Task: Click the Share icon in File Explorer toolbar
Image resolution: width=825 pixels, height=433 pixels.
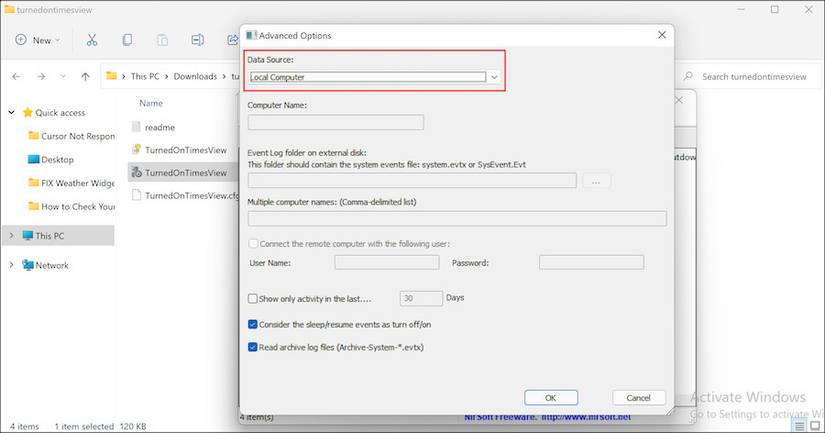Action: pyautogui.click(x=232, y=40)
